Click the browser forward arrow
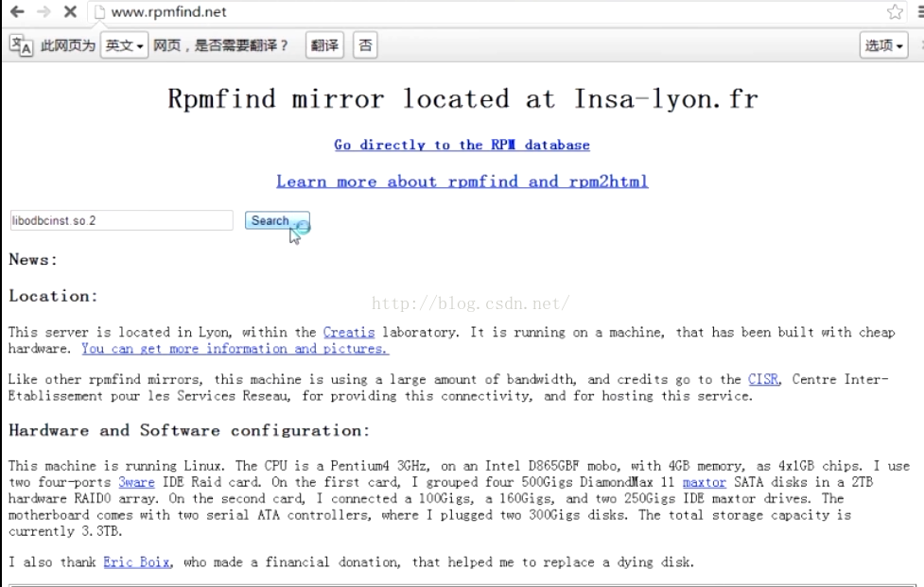 [44, 11]
